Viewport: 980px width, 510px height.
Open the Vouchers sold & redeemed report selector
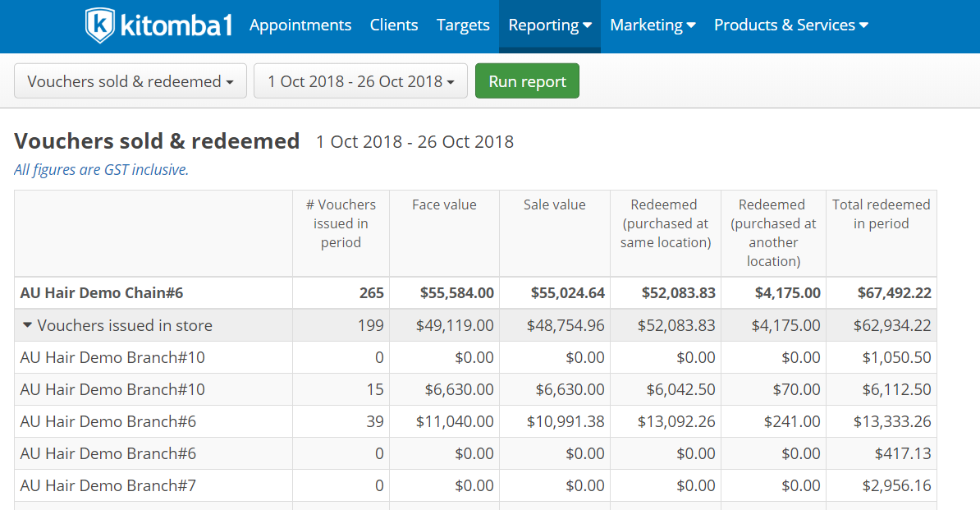pyautogui.click(x=131, y=81)
